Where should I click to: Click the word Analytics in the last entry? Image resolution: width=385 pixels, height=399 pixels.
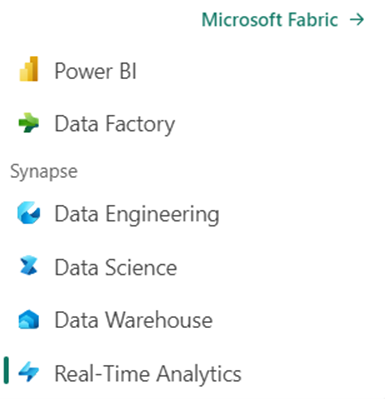(x=199, y=374)
